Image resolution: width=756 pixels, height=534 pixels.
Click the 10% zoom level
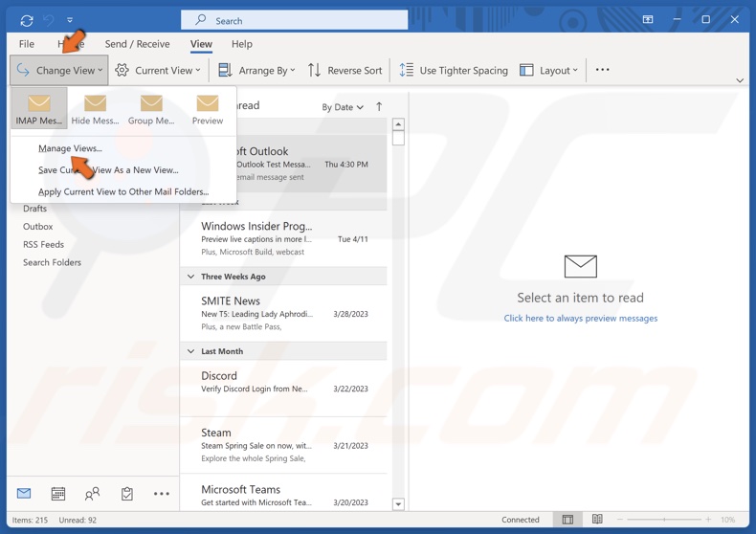727,520
